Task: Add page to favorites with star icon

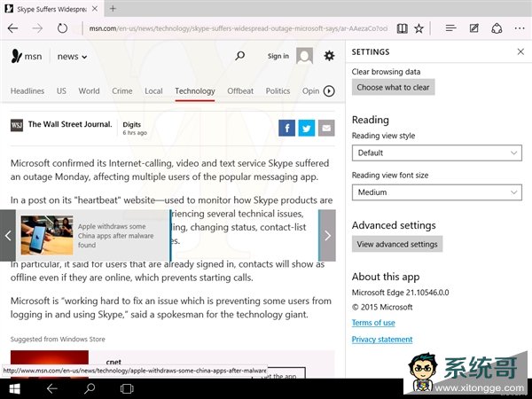Action: click(x=419, y=28)
